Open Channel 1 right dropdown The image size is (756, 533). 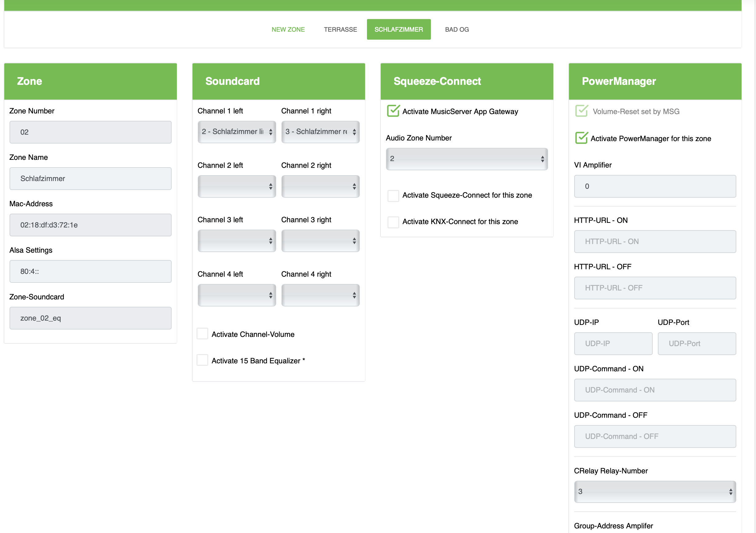tap(320, 132)
